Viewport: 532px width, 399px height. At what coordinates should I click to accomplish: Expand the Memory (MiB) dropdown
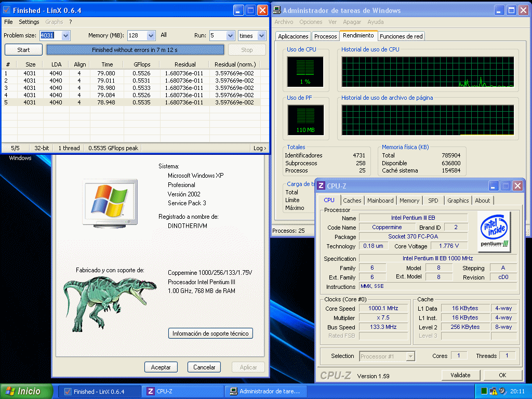tap(151, 36)
